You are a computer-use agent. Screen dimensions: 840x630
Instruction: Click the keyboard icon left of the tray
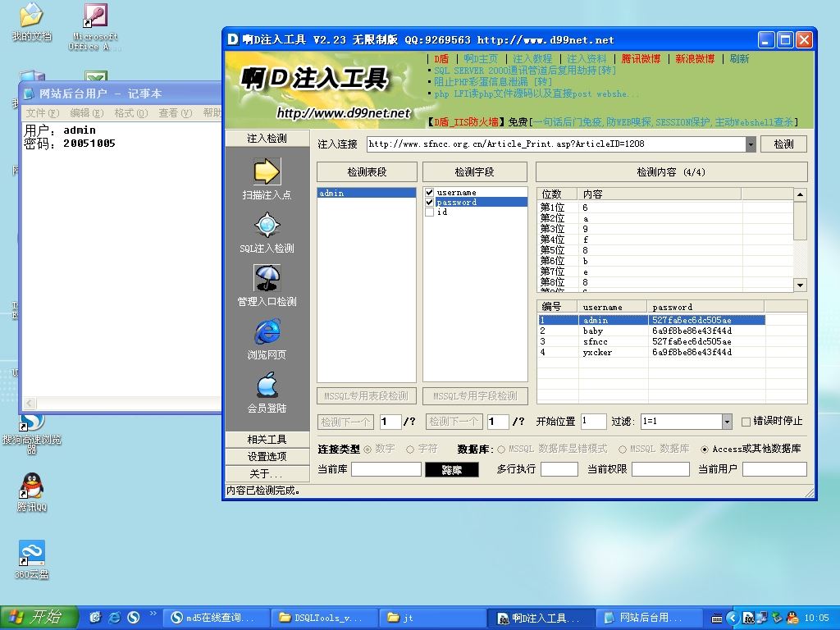(x=717, y=619)
